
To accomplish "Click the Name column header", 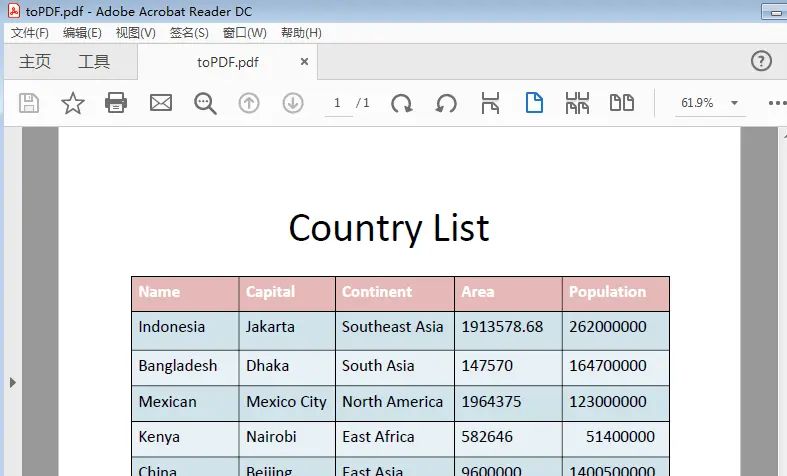I will 185,293.
